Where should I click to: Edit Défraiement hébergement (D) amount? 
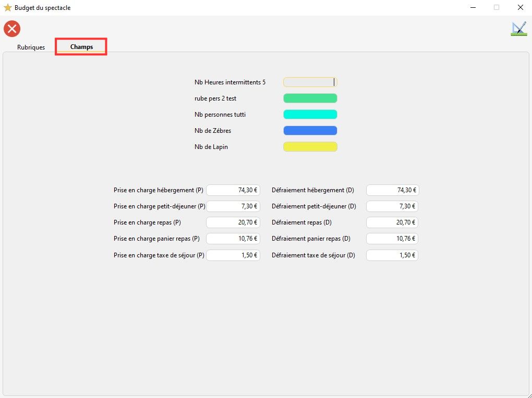point(392,191)
